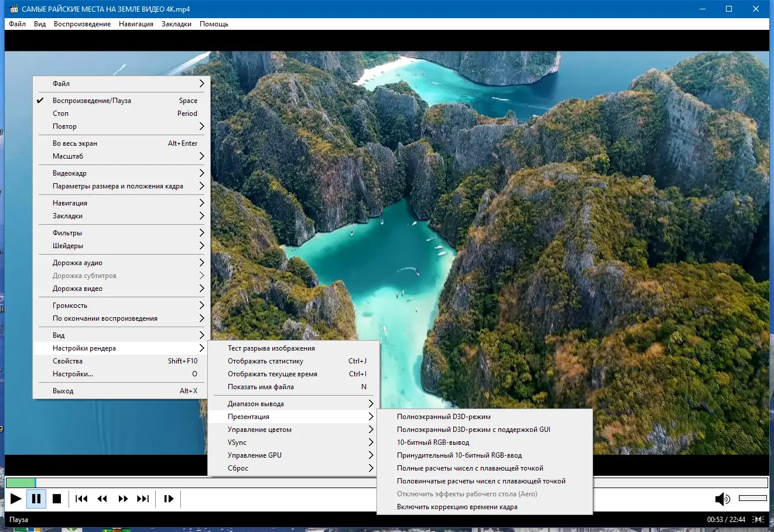This screenshot has width=774, height=532.
Task: Click the frame step icon
Action: (169, 499)
